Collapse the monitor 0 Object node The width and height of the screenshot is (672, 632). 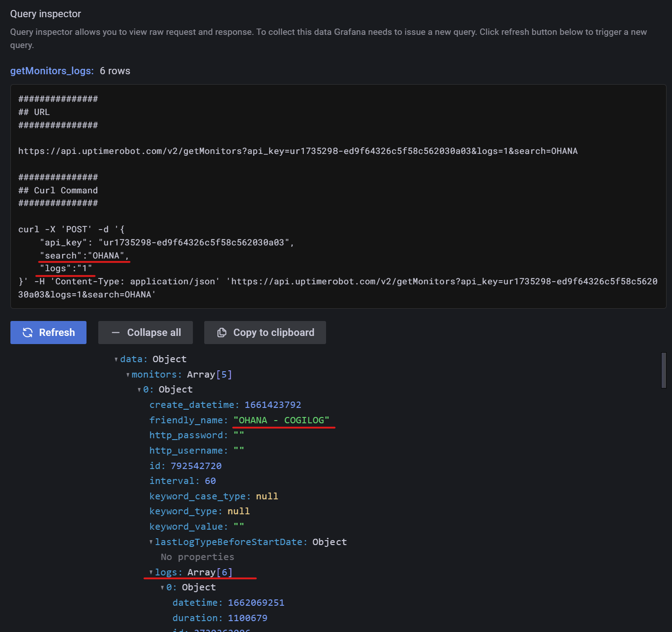pyautogui.click(x=139, y=390)
